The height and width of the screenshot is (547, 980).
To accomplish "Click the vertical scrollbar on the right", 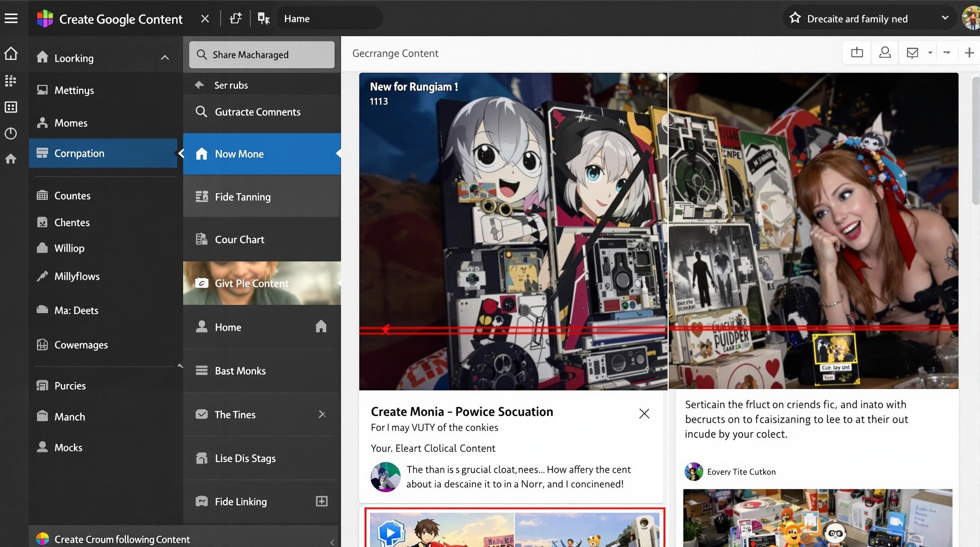I will 975,141.
